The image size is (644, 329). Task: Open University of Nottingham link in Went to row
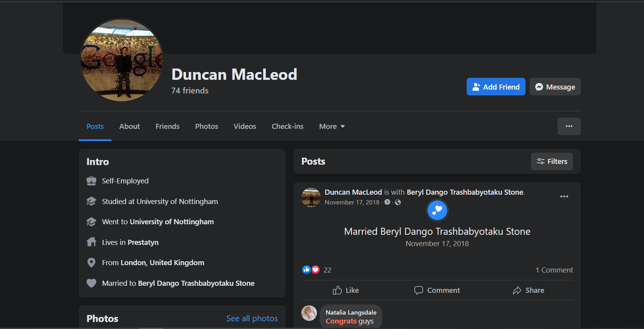coord(172,222)
